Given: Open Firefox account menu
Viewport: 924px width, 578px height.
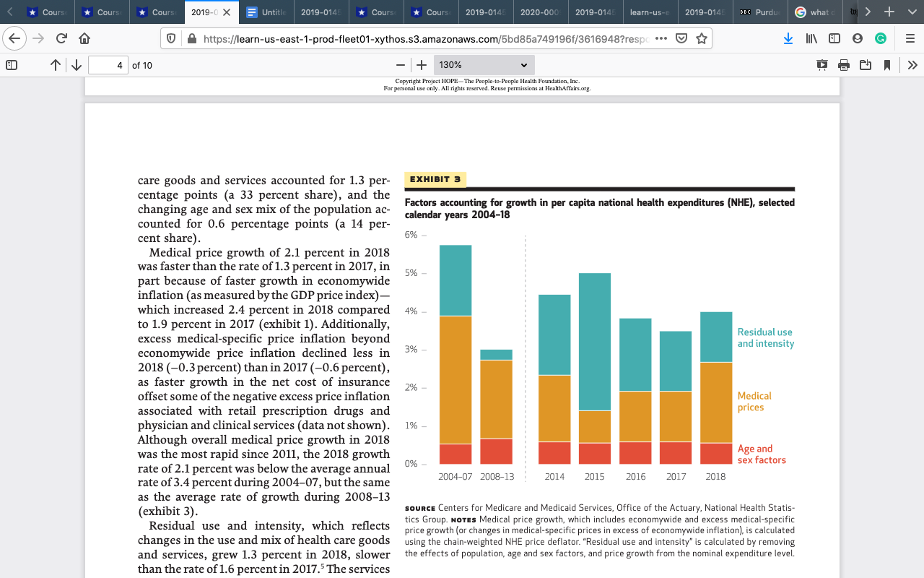Looking at the screenshot, I should (858, 38).
